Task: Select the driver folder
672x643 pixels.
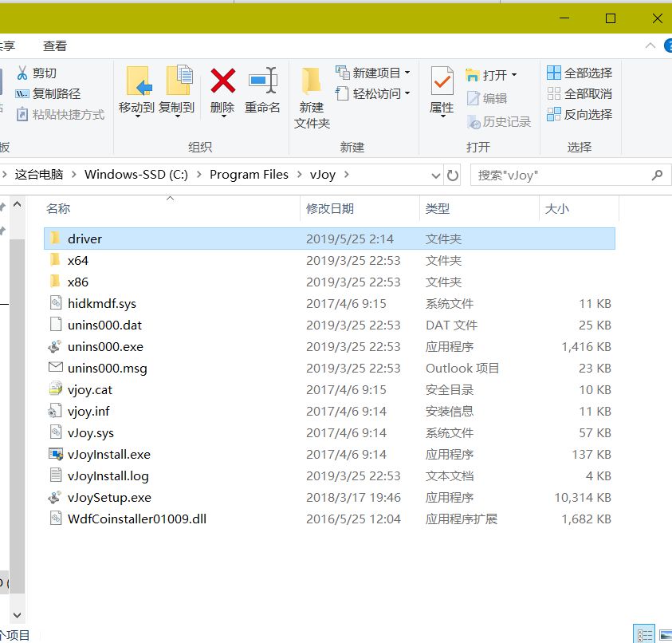Action: click(329, 239)
